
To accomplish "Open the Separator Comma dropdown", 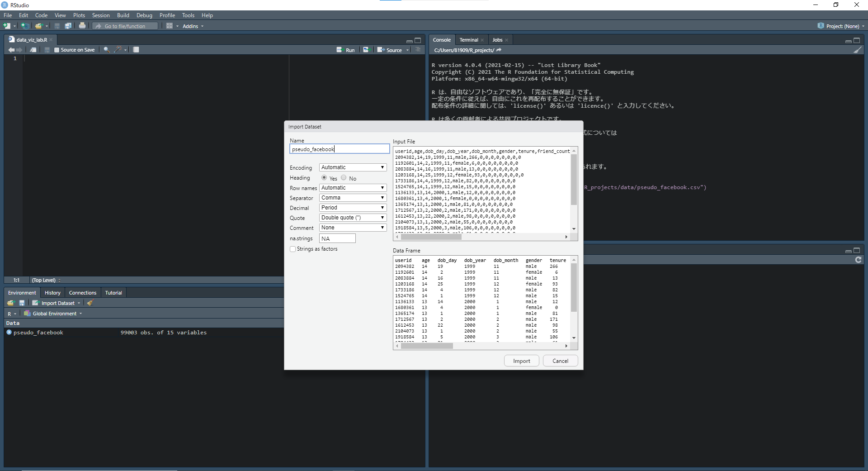I will point(353,198).
